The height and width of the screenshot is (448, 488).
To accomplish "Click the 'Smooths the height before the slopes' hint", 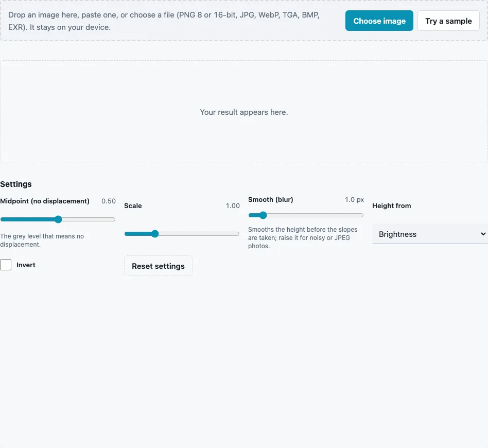I will 303,237.
